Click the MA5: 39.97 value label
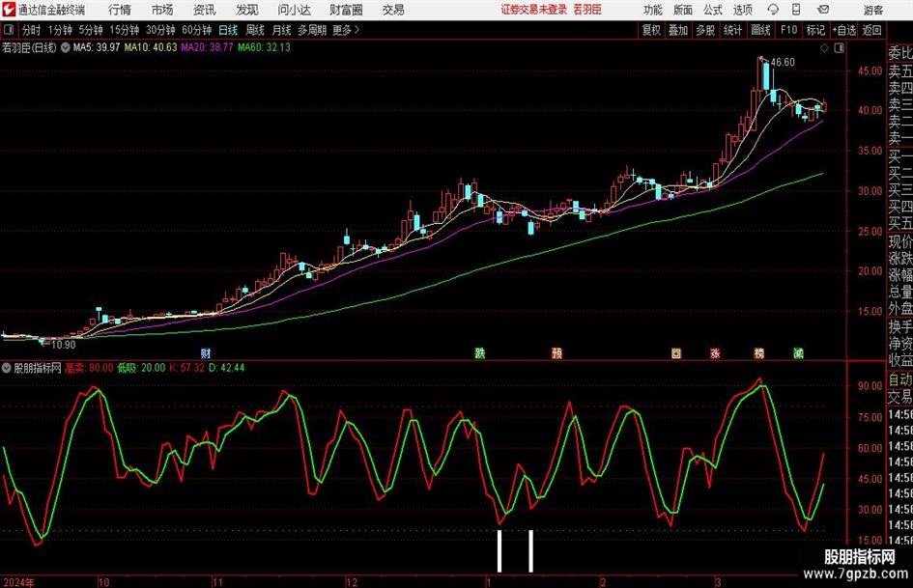 coord(96,47)
